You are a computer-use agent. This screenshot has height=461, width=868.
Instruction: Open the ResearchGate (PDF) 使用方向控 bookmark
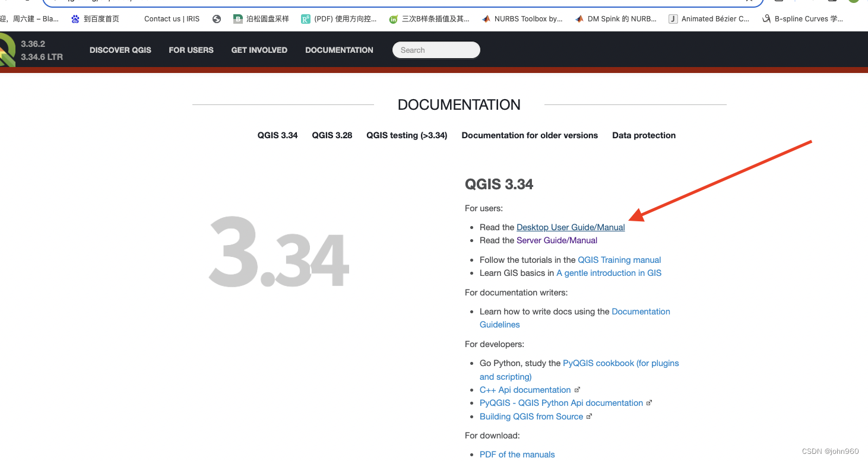pos(339,18)
